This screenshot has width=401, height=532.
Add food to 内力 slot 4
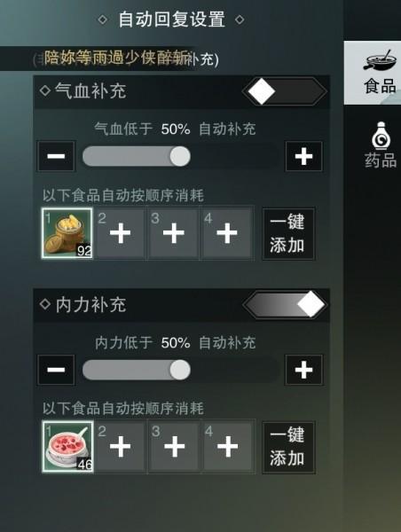tap(227, 447)
